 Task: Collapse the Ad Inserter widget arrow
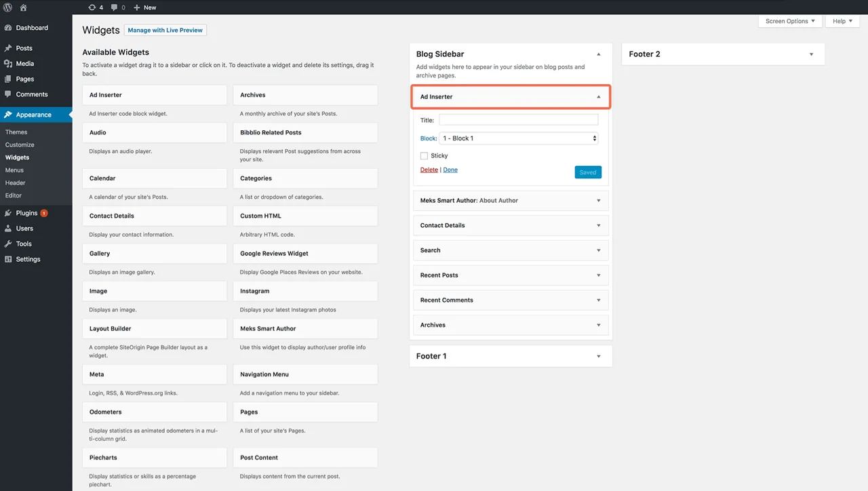[599, 97]
